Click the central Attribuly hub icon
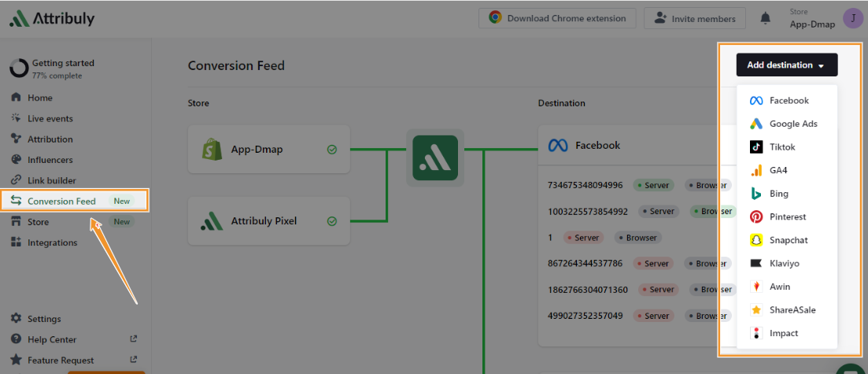 (435, 157)
